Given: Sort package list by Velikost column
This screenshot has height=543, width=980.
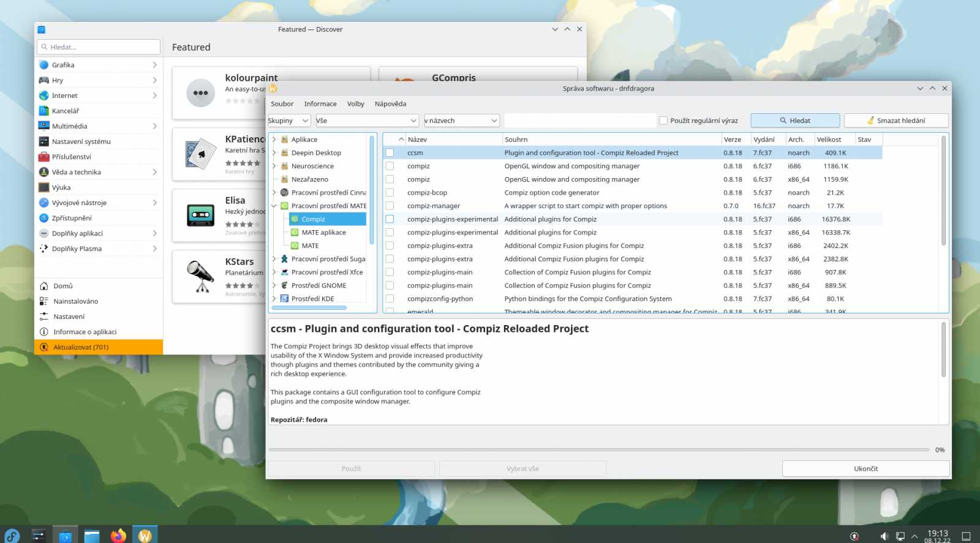Looking at the screenshot, I should pos(834,140).
